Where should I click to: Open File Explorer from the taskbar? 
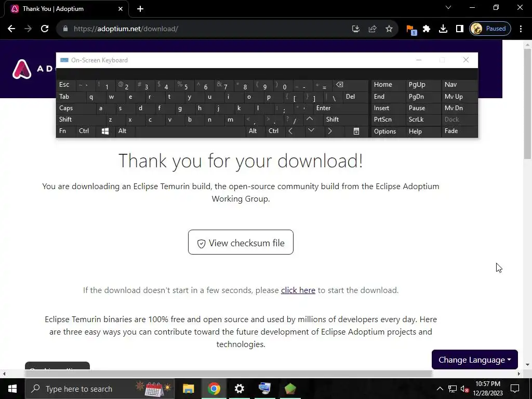coord(188,389)
